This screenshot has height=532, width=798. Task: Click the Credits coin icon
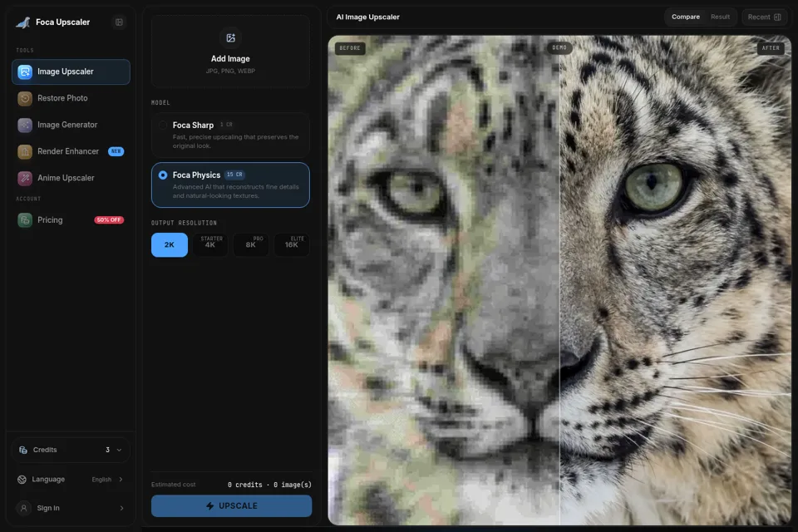pos(23,450)
